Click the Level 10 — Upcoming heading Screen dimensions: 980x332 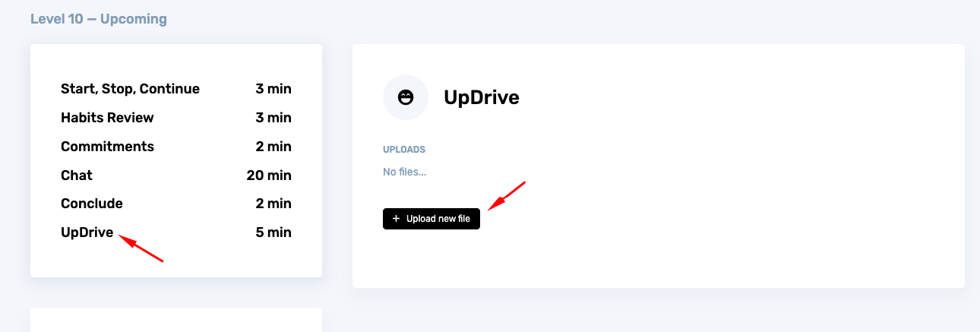point(99,18)
